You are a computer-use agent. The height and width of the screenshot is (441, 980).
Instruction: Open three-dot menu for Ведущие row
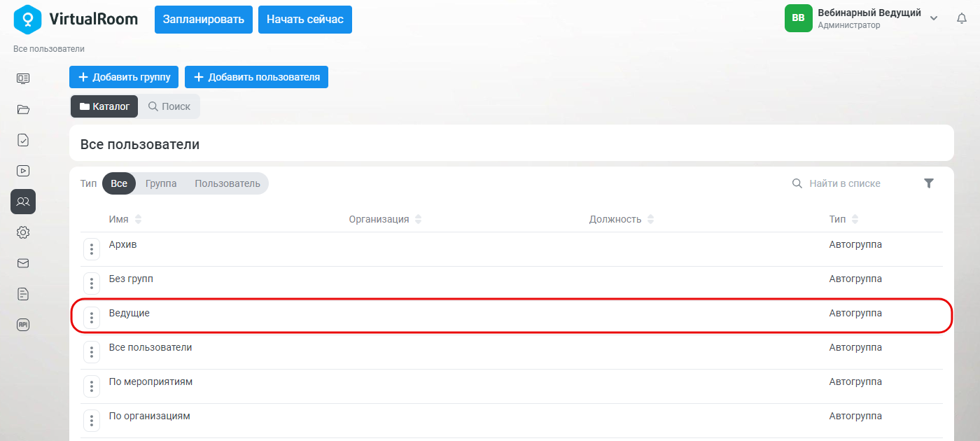coord(92,318)
